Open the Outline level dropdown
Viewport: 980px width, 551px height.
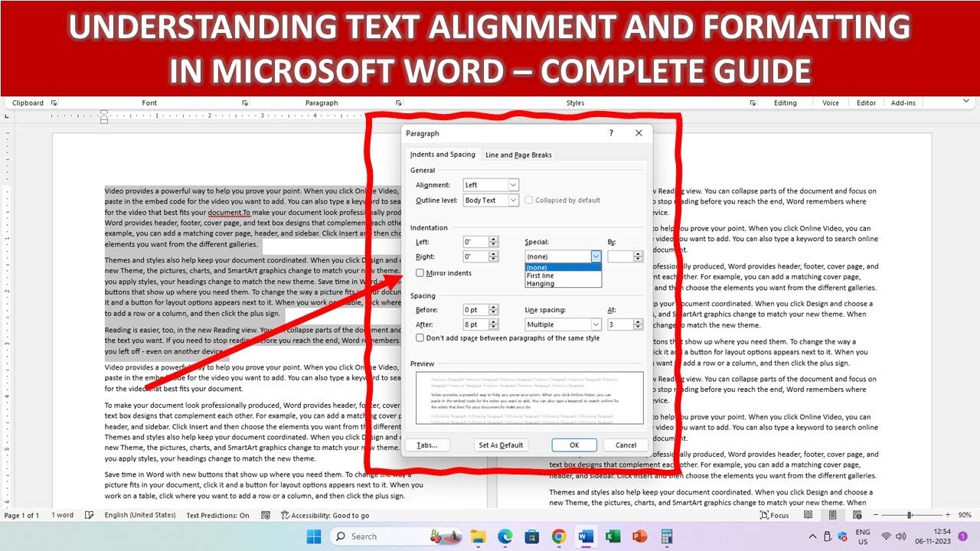(x=491, y=201)
